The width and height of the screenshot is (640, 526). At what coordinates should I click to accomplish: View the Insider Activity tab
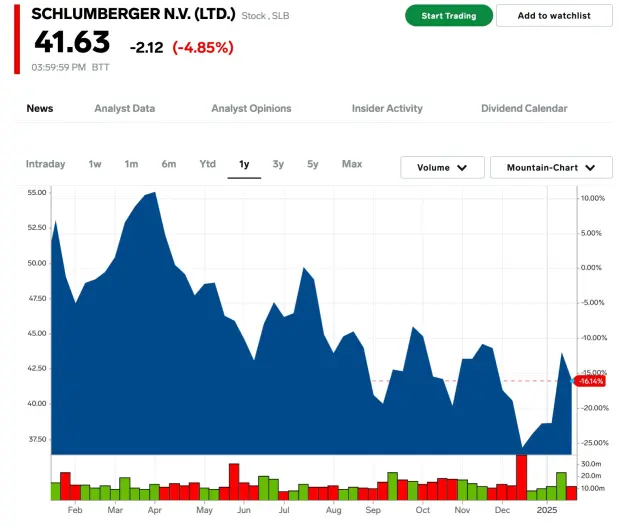pos(387,108)
